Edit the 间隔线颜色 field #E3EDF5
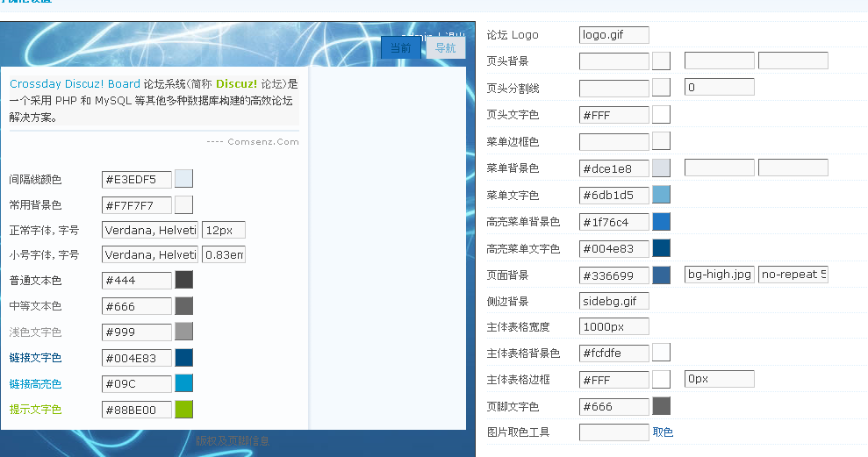Viewport: 868px width, 457px height. click(137, 179)
